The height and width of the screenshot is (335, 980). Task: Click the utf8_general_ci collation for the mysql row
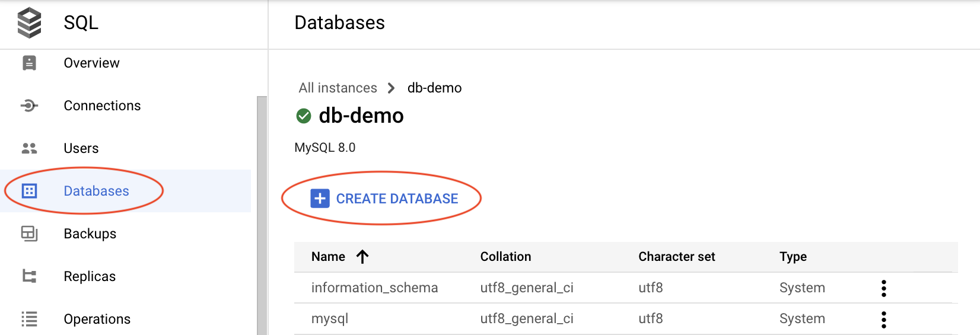[527, 318]
